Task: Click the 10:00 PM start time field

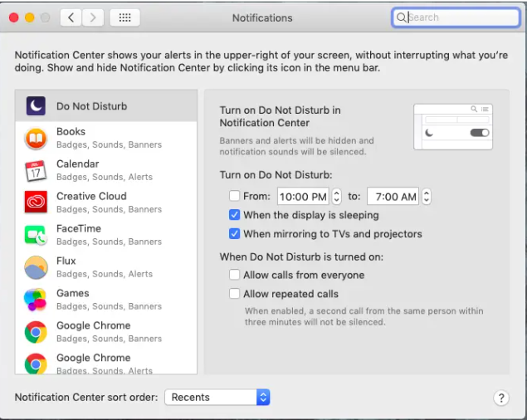Action: tap(303, 196)
